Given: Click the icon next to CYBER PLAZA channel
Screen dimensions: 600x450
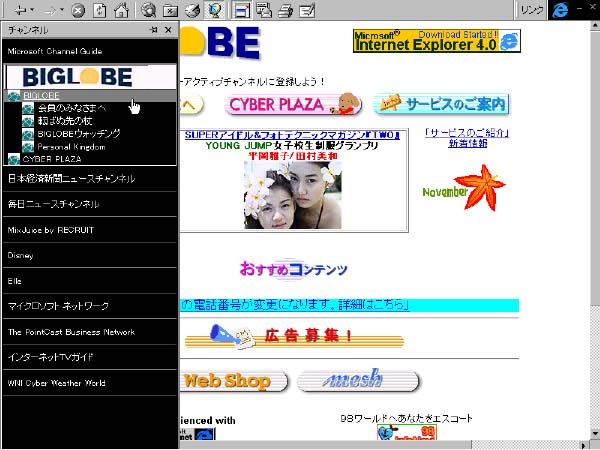Looking at the screenshot, I should pyautogui.click(x=14, y=159).
